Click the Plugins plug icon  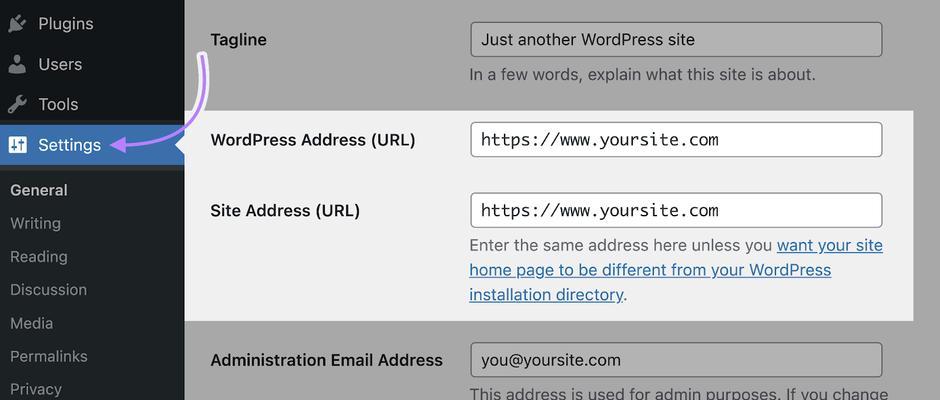[17, 24]
